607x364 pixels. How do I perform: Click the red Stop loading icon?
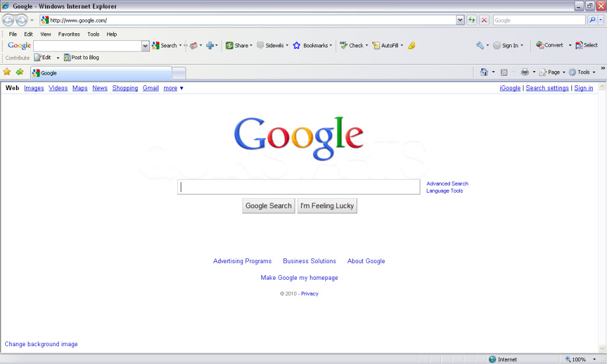(484, 20)
